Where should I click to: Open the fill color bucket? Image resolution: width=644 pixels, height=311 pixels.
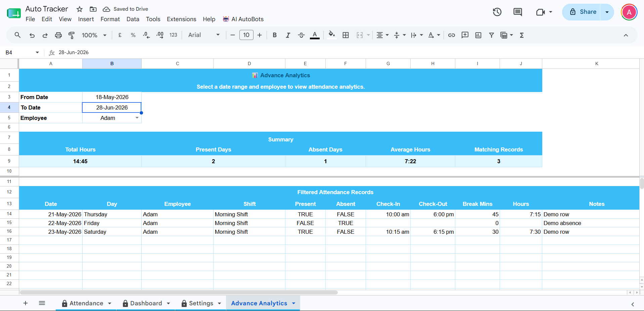tap(332, 35)
